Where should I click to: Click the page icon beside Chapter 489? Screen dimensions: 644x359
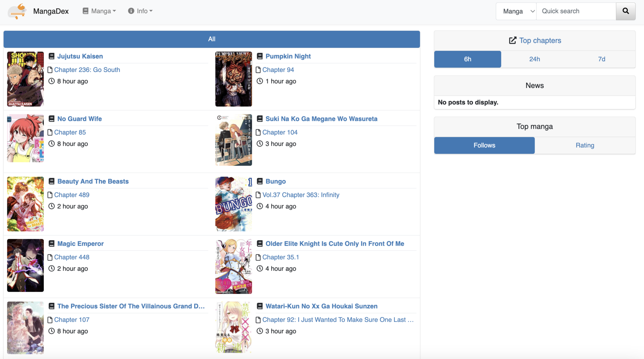click(50, 195)
